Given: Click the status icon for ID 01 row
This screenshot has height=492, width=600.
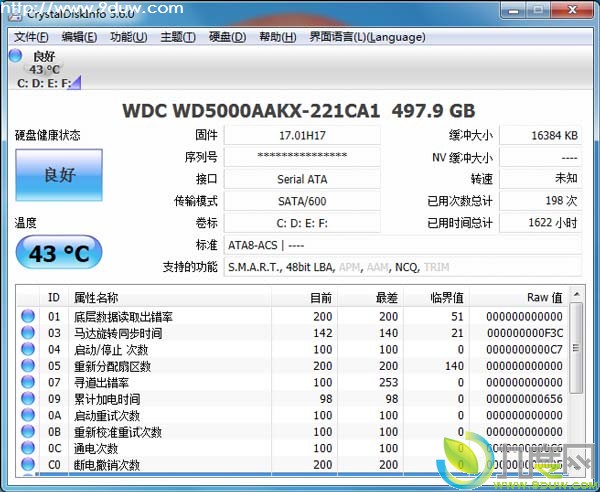Looking at the screenshot, I should (28, 316).
